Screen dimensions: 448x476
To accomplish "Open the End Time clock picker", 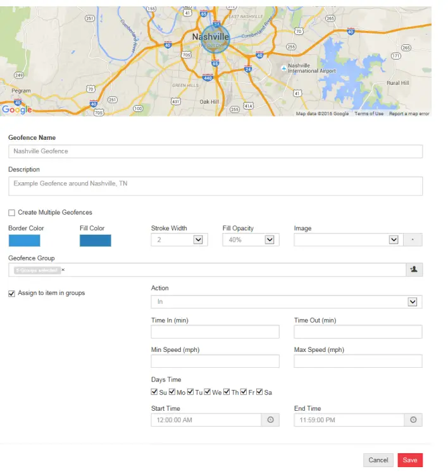I will [413, 420].
